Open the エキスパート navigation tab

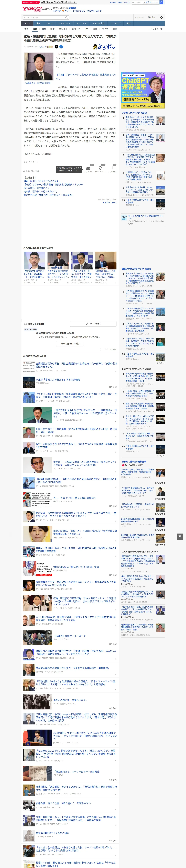point(64,23)
